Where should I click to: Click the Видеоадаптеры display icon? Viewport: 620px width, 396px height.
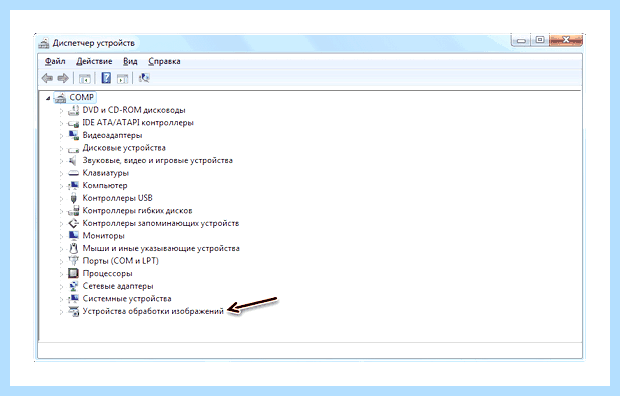point(73,135)
